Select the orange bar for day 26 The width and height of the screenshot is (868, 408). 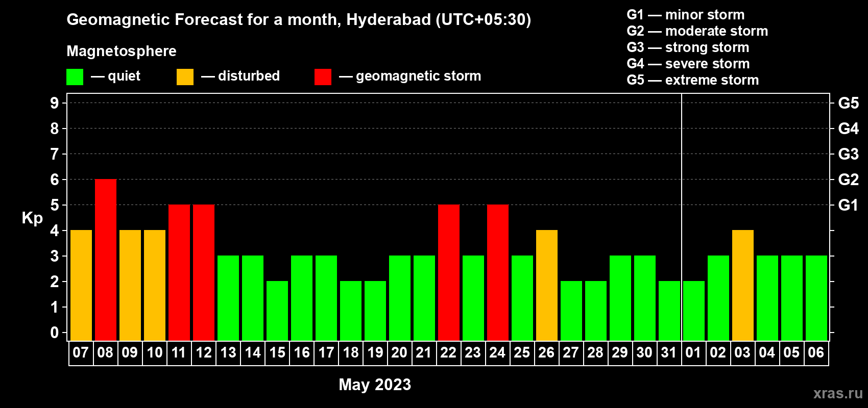click(x=547, y=286)
